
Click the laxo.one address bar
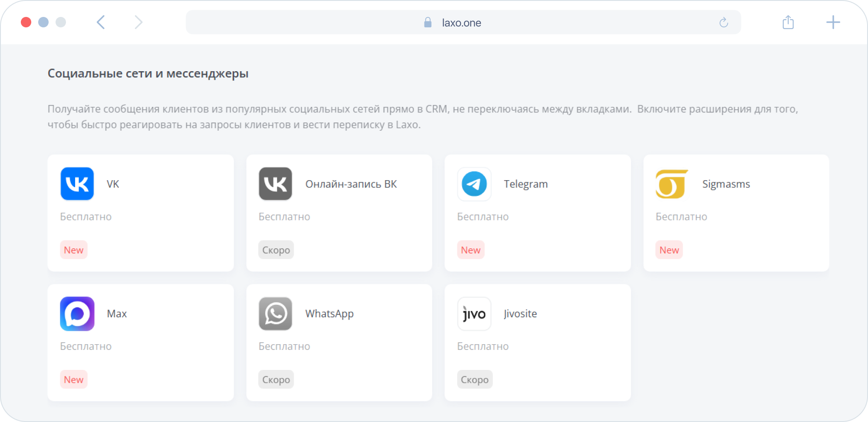tap(461, 23)
